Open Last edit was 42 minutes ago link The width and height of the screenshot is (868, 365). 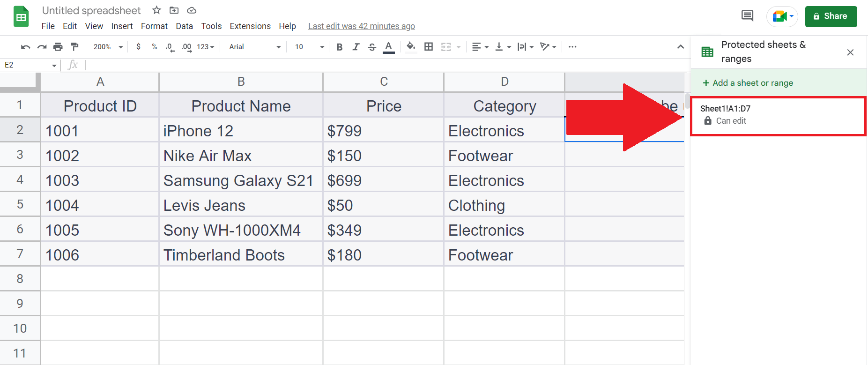pyautogui.click(x=362, y=26)
